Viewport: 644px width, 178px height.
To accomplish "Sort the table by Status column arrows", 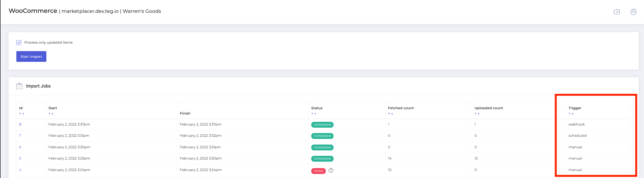I will coord(314,114).
